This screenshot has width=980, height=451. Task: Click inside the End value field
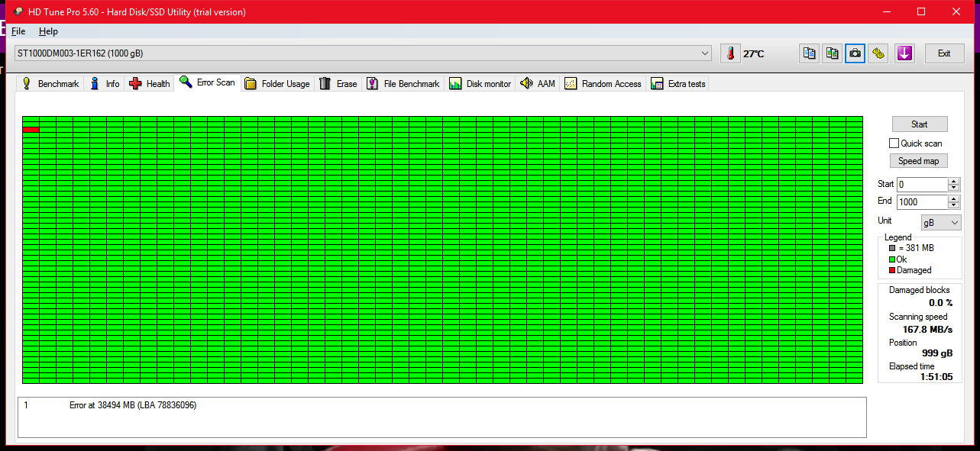pos(921,202)
